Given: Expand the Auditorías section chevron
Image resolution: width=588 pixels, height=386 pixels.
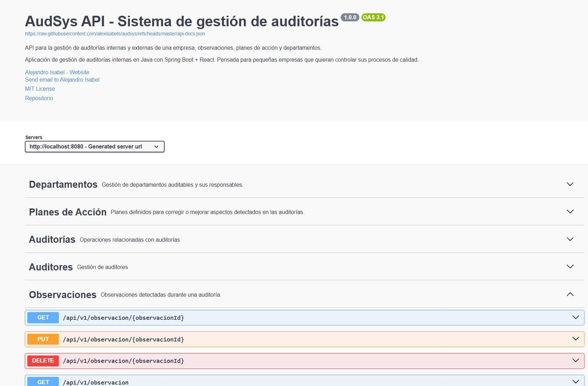Looking at the screenshot, I should point(570,239).
